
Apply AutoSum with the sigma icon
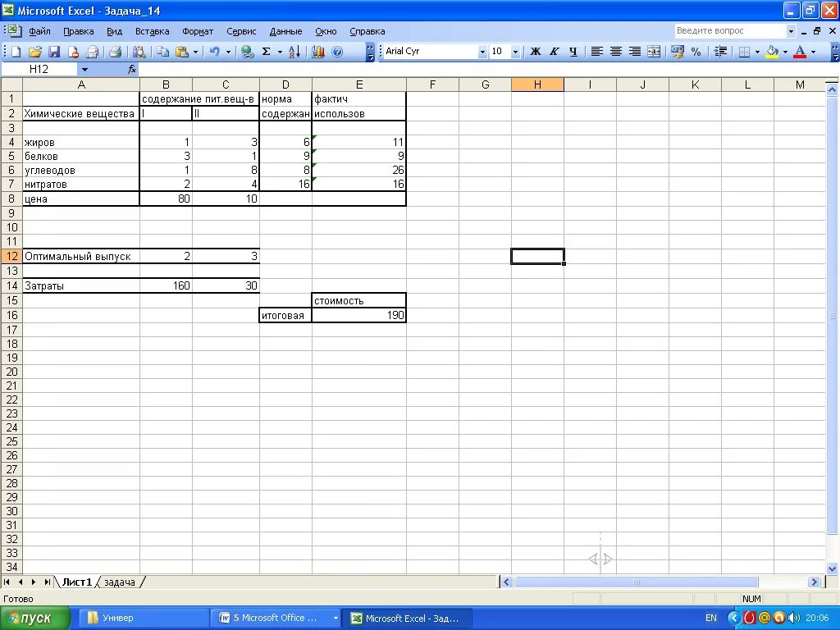(267, 52)
